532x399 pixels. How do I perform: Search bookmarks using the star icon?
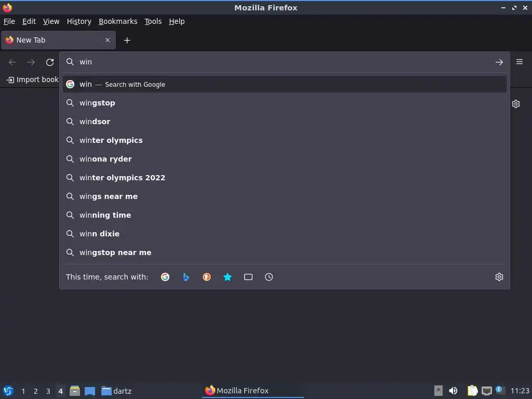click(x=228, y=277)
